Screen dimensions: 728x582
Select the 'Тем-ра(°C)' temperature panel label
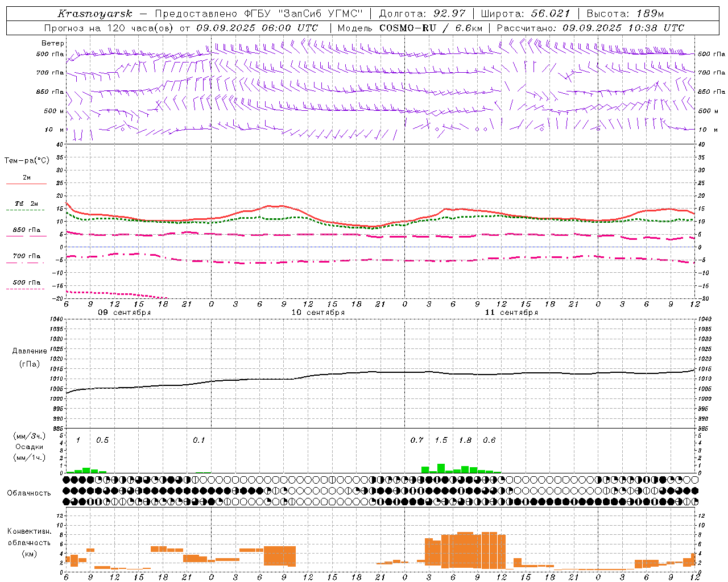[27, 161]
